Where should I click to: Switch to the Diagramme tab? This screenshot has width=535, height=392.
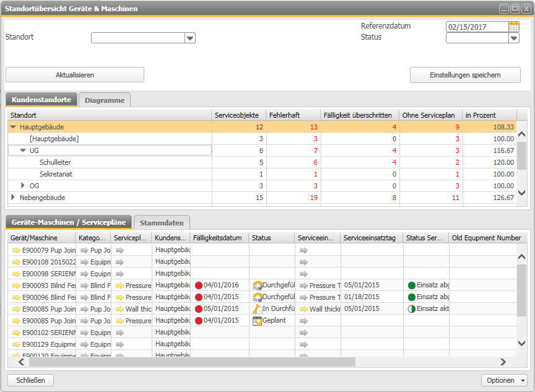[x=105, y=100]
